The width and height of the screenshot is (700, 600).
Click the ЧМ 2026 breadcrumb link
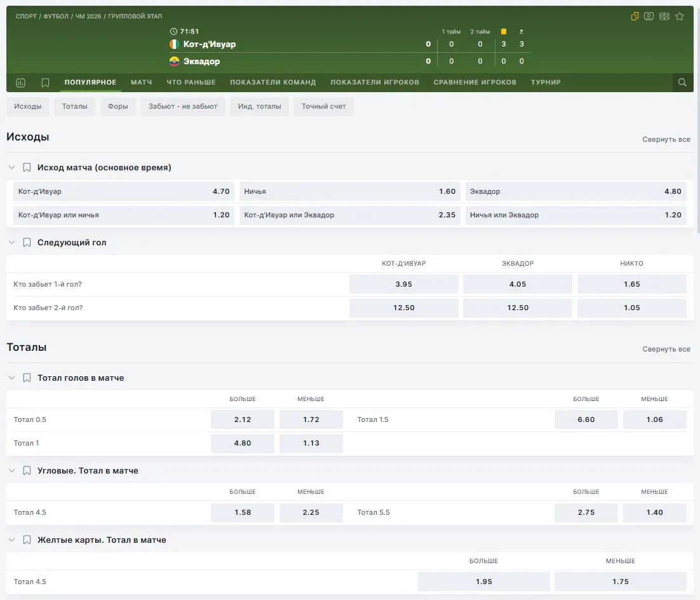[88, 16]
